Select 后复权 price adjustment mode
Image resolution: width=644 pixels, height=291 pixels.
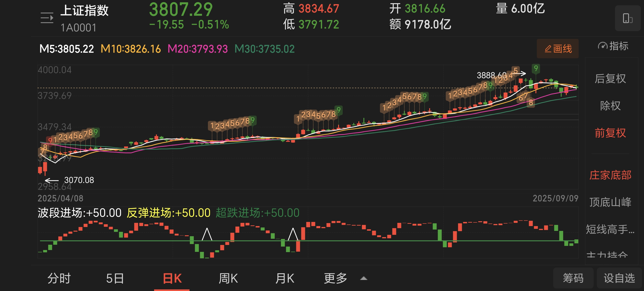(x=611, y=78)
